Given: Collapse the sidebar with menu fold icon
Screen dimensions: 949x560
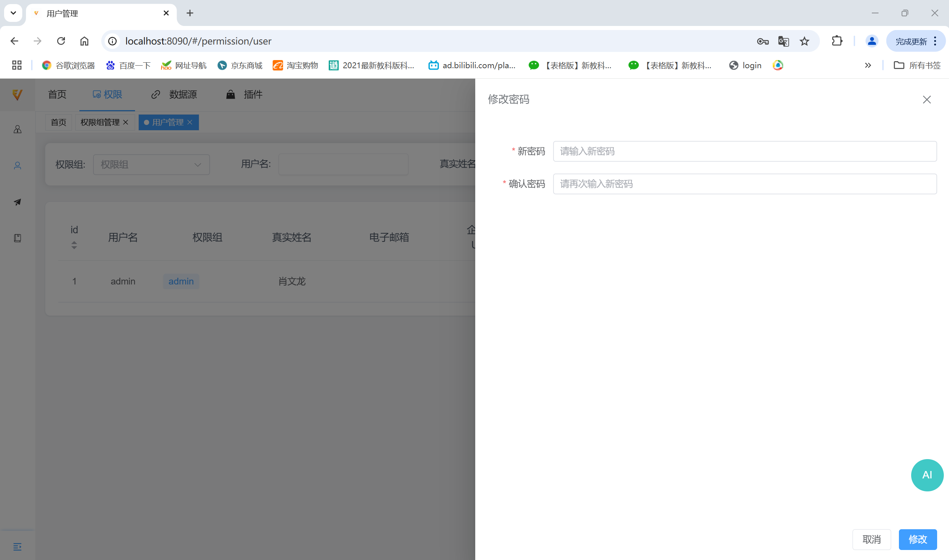Looking at the screenshot, I should click(x=17, y=546).
